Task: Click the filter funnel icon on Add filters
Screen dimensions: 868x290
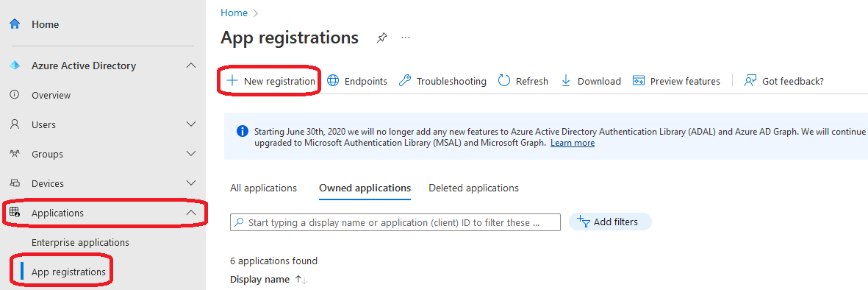Action: tap(584, 222)
